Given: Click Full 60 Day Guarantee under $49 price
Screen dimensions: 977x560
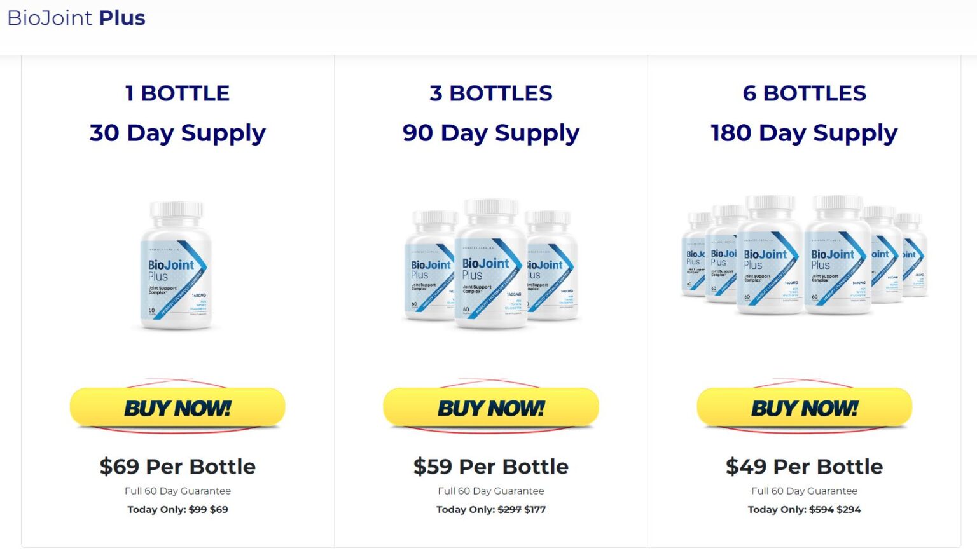Looking at the screenshot, I should pyautogui.click(x=805, y=491).
